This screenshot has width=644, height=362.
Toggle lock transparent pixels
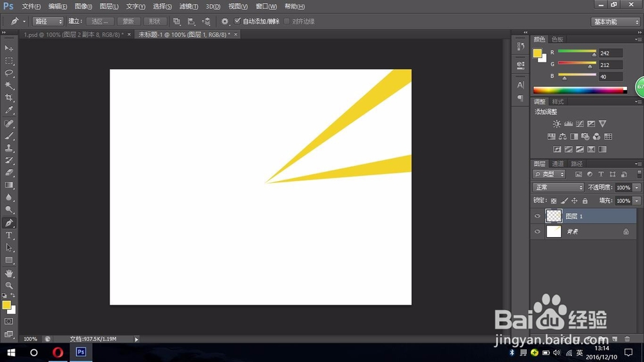[554, 201]
